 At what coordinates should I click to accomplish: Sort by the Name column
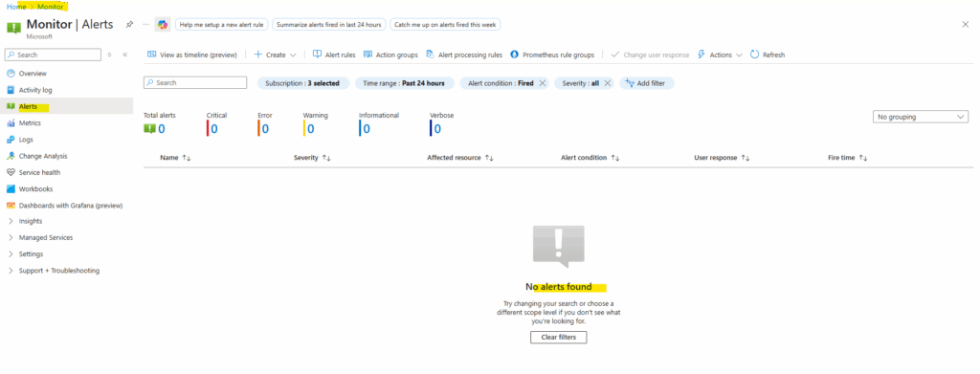[x=175, y=158]
